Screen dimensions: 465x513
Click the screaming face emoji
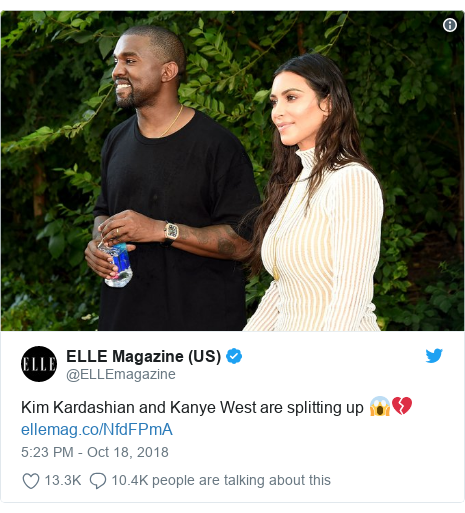click(x=380, y=406)
